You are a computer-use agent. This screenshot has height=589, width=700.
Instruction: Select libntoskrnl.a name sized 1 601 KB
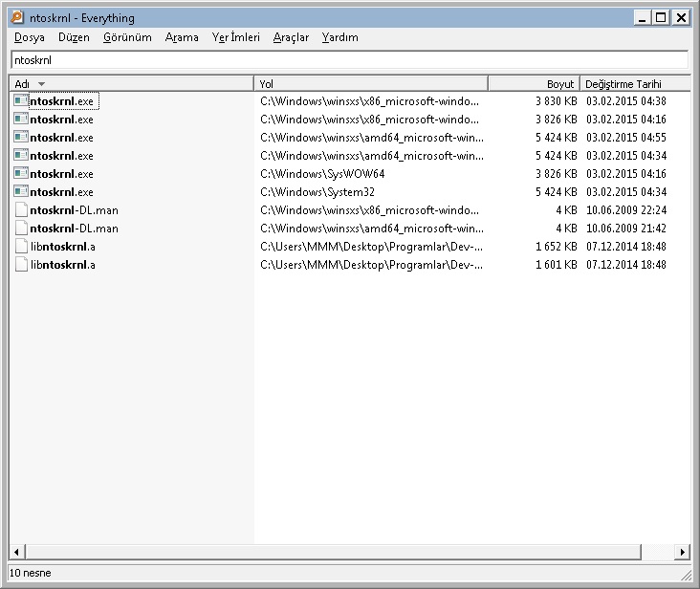click(x=63, y=265)
